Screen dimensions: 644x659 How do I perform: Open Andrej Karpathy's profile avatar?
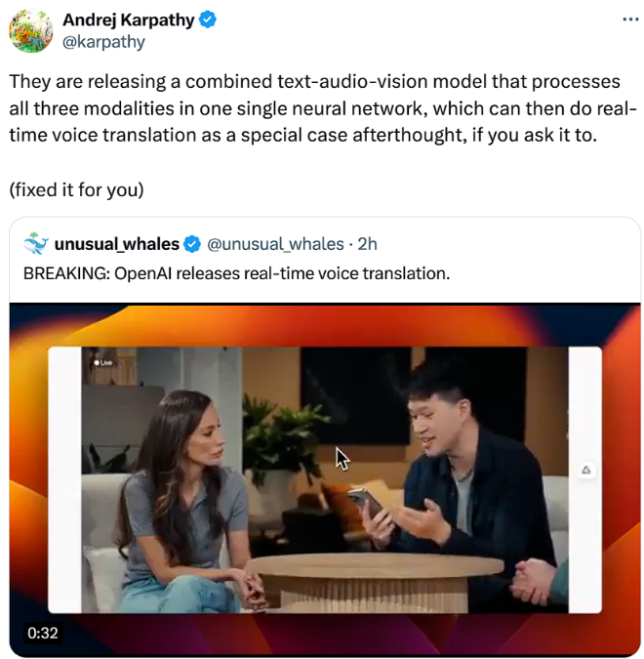[x=31, y=31]
